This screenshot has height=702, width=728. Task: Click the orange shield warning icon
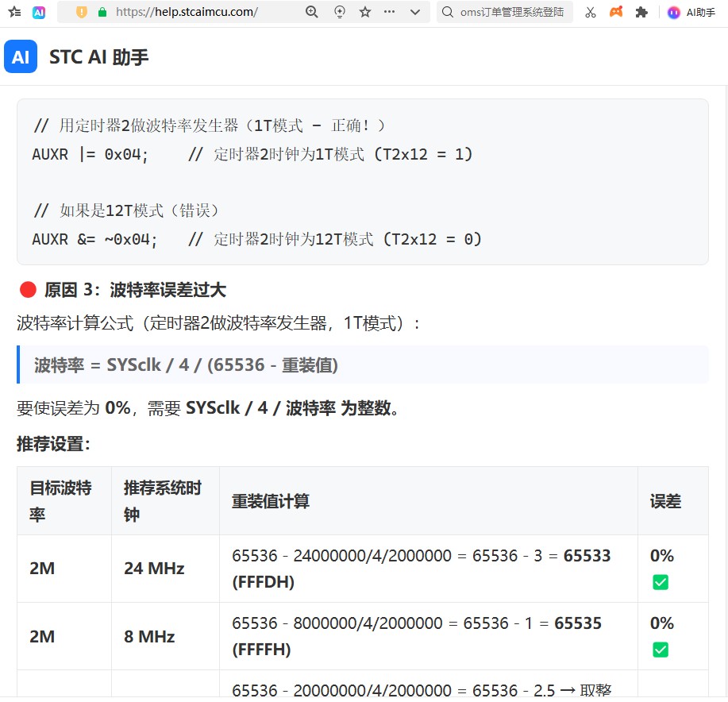82,12
